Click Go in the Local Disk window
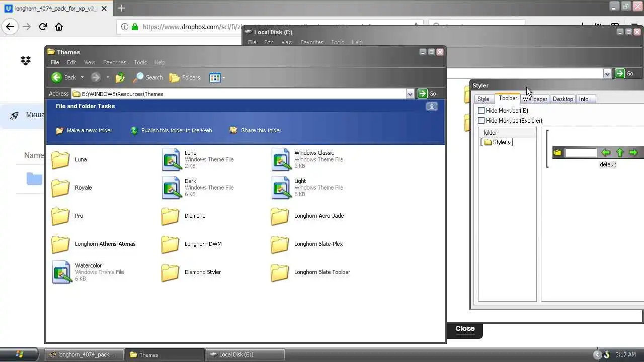The image size is (644, 362). click(x=624, y=73)
